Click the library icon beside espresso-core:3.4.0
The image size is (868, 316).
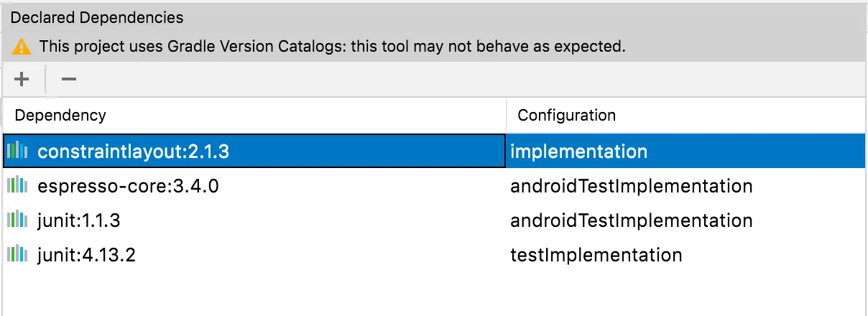click(x=18, y=186)
